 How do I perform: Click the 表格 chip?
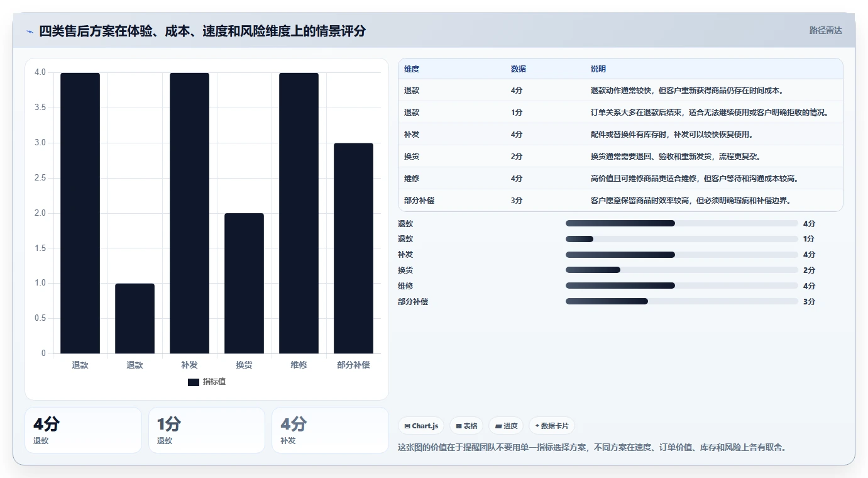coord(466,426)
